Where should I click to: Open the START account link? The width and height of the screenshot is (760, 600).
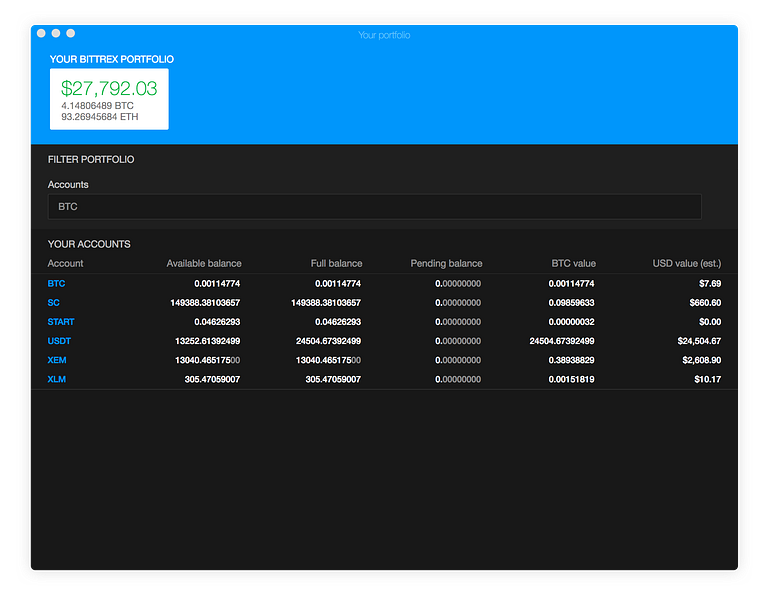coord(61,322)
